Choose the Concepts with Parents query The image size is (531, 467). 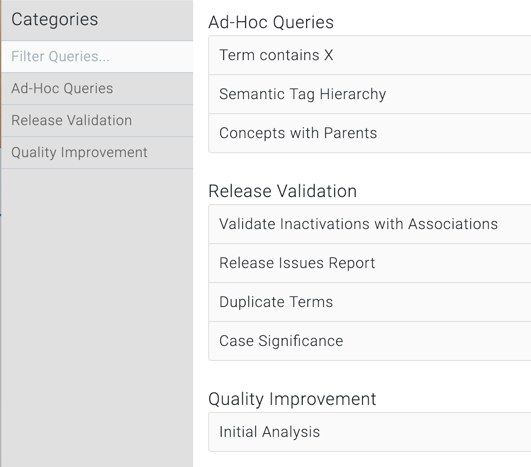(x=370, y=133)
